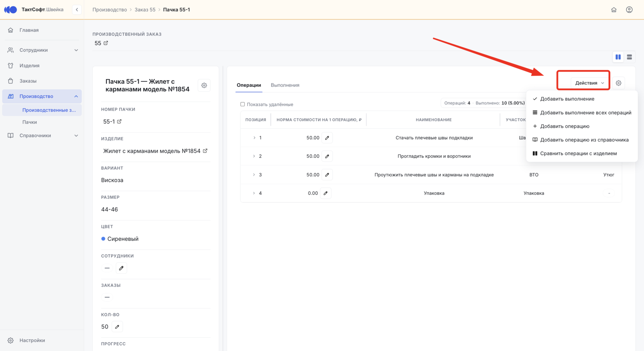Click the Утюг cell in row 3
The image size is (644, 351).
coord(609,175)
